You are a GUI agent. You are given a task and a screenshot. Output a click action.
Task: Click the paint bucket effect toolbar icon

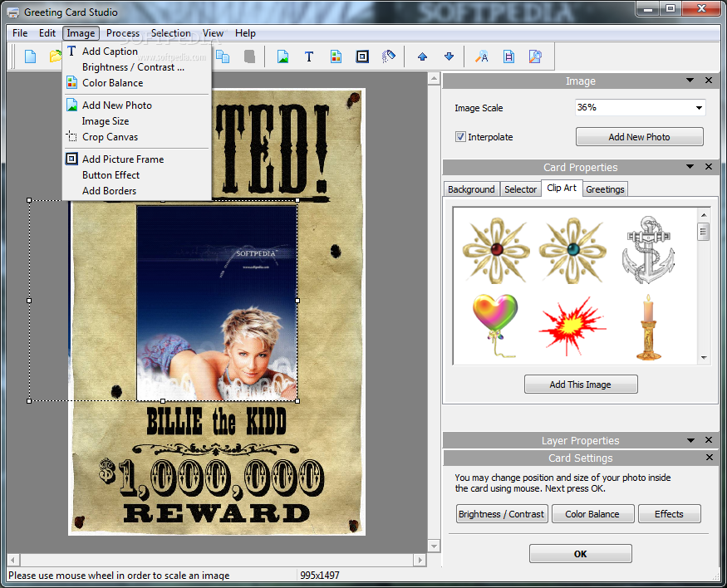point(389,56)
